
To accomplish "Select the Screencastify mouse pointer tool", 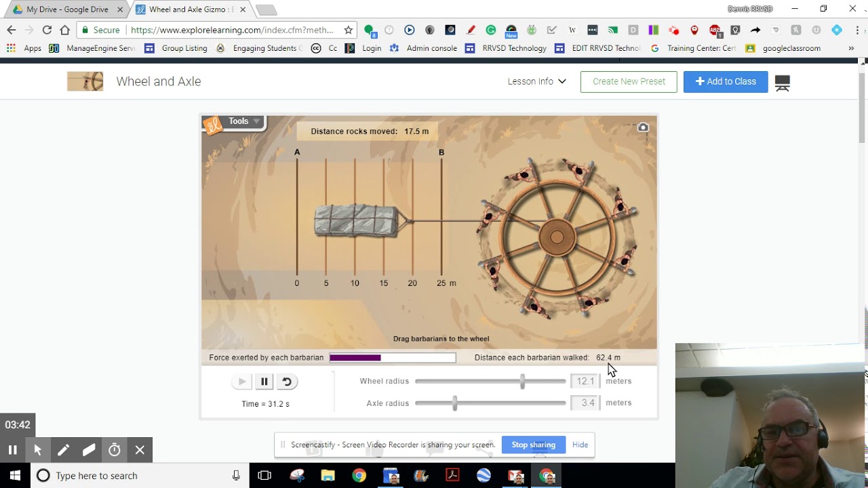I will coord(38,449).
